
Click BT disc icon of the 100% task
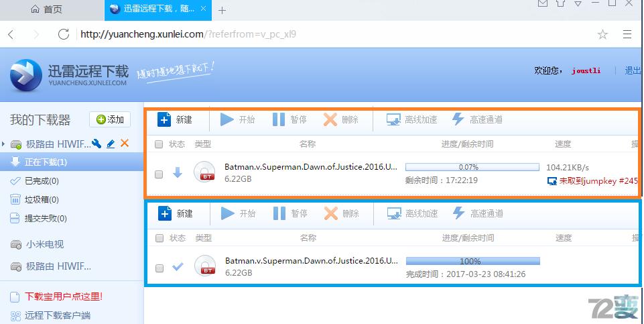pos(205,266)
